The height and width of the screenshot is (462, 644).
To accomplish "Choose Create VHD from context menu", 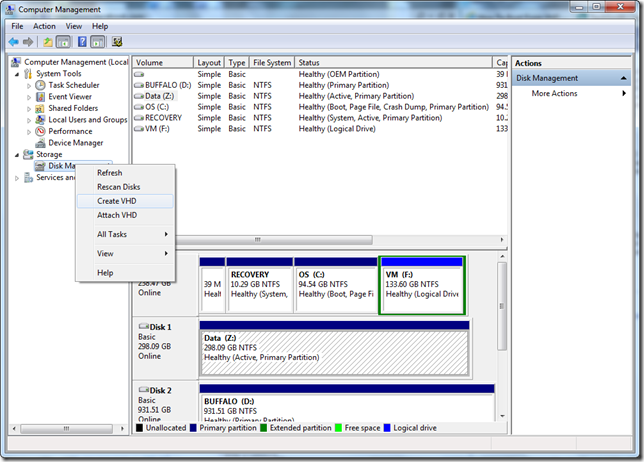I will click(x=125, y=201).
